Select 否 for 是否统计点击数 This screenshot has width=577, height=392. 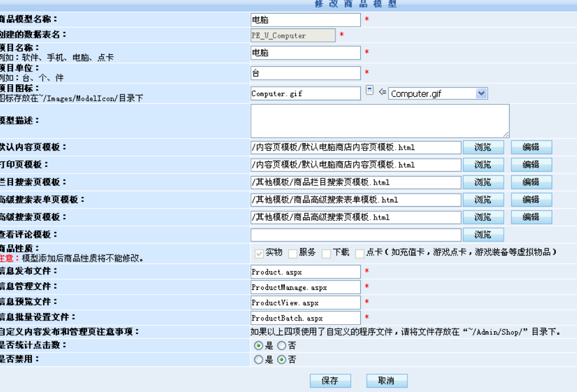tap(282, 346)
